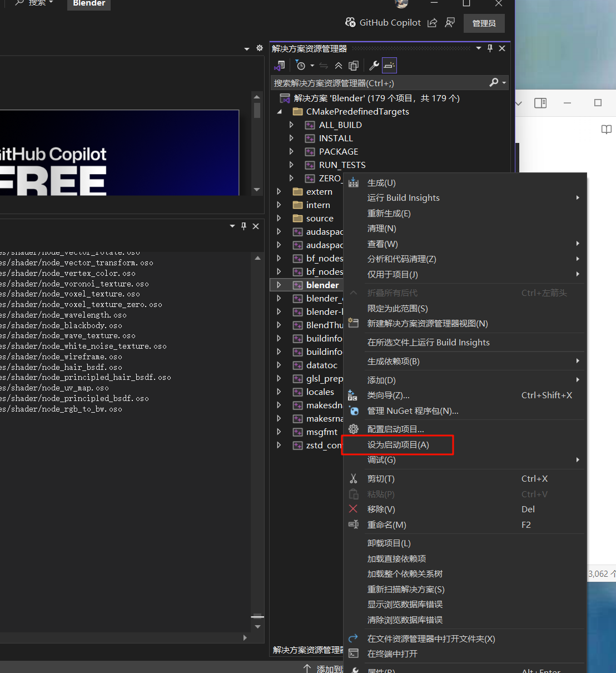Image resolution: width=616 pixels, height=673 pixels.
Task: Click the 类向导 icon in context menu
Action: tap(353, 395)
